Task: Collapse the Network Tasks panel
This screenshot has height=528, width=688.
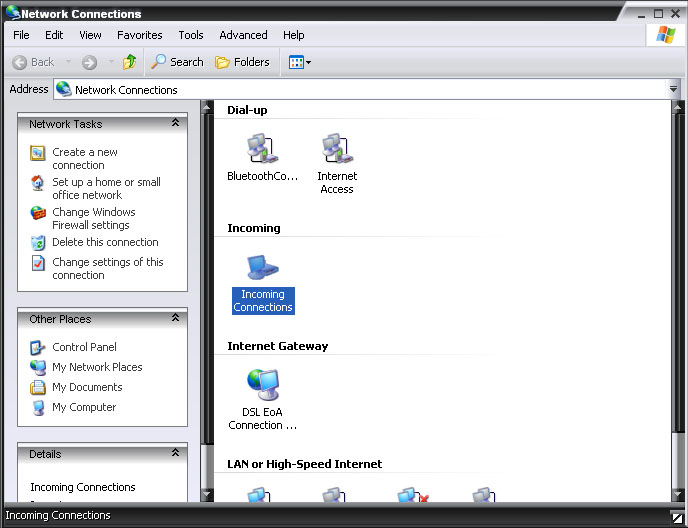Action: point(176,122)
